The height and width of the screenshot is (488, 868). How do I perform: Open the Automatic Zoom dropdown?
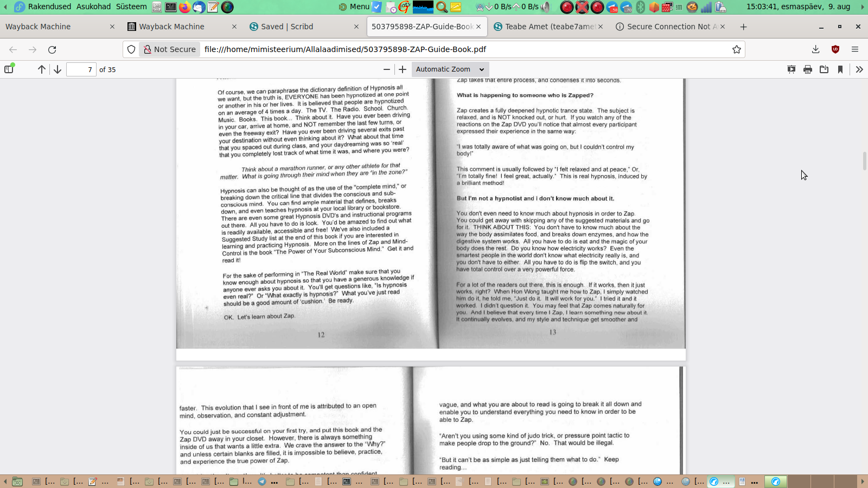click(450, 69)
